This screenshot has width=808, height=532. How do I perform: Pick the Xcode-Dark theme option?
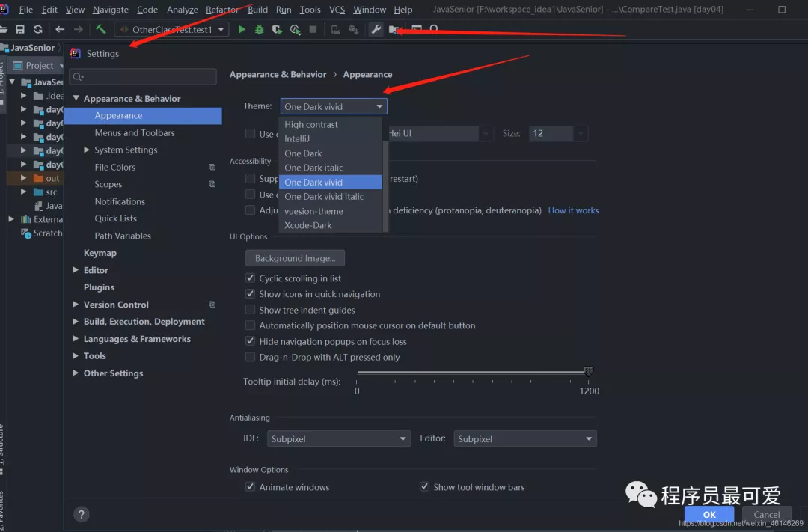pos(331,225)
